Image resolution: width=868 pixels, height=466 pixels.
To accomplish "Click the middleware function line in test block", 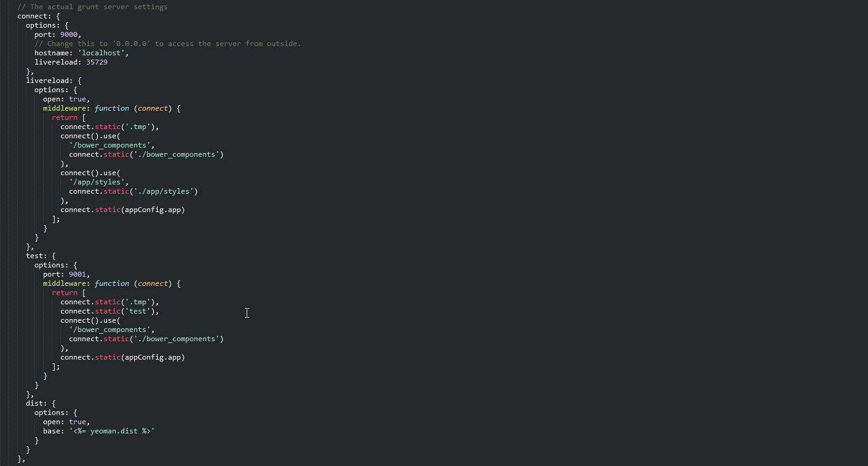I will click(x=112, y=283).
